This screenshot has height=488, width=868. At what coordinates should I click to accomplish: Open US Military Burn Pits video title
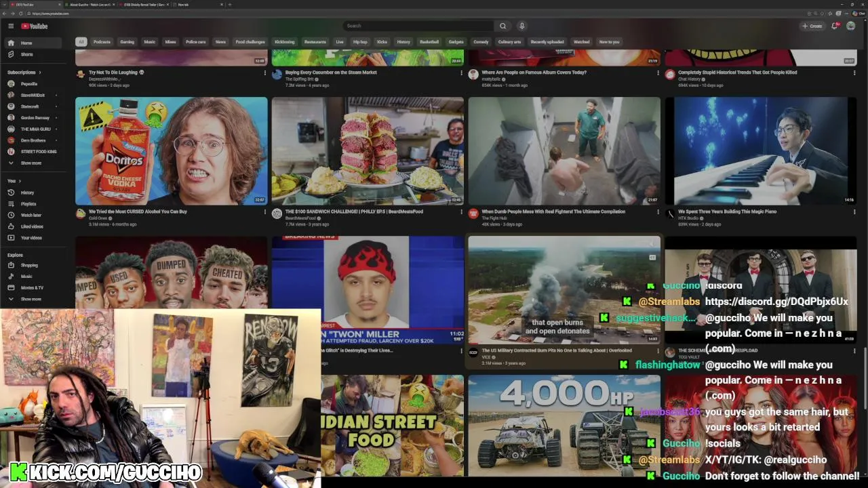pyautogui.click(x=557, y=350)
